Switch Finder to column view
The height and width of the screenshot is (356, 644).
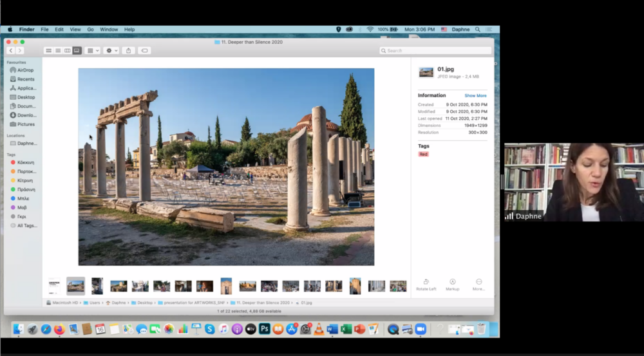[x=68, y=50]
